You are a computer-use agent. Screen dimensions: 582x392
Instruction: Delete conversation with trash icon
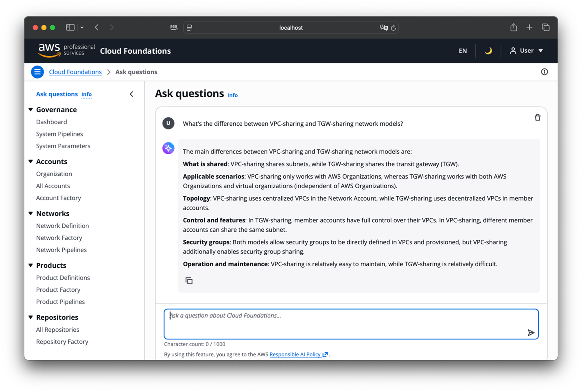(538, 117)
